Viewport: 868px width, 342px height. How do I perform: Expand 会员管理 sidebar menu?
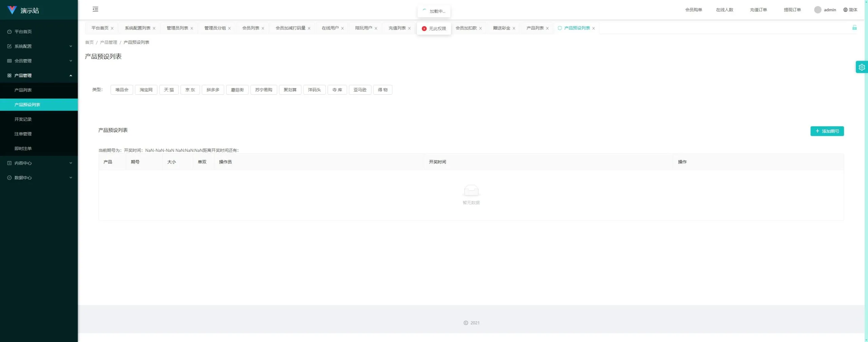[x=39, y=61]
